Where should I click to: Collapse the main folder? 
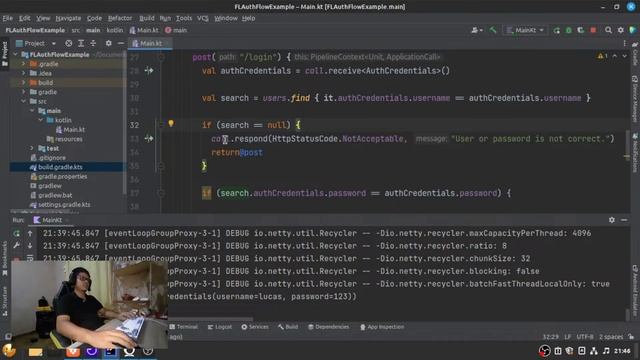coord(32,111)
